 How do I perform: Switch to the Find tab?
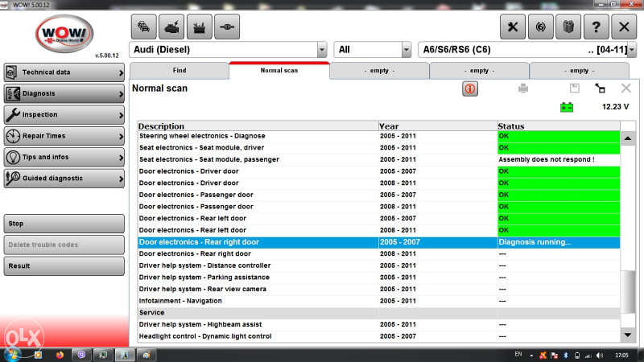pyautogui.click(x=180, y=71)
